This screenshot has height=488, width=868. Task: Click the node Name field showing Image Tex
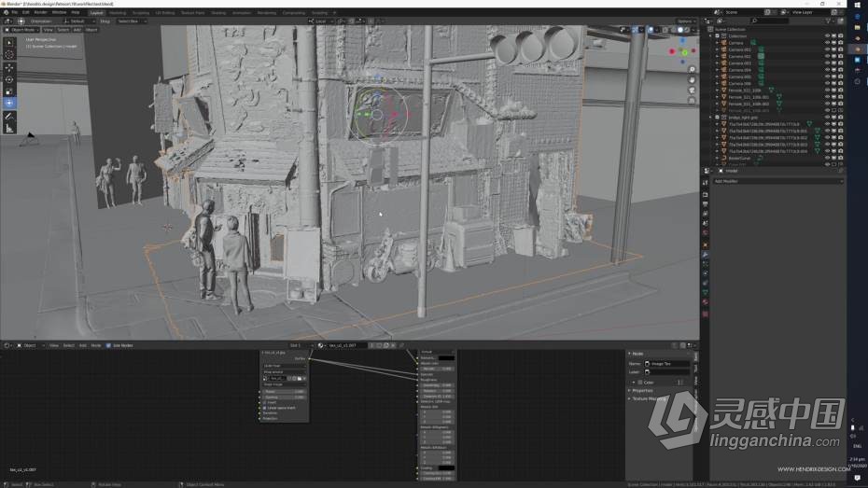point(666,364)
